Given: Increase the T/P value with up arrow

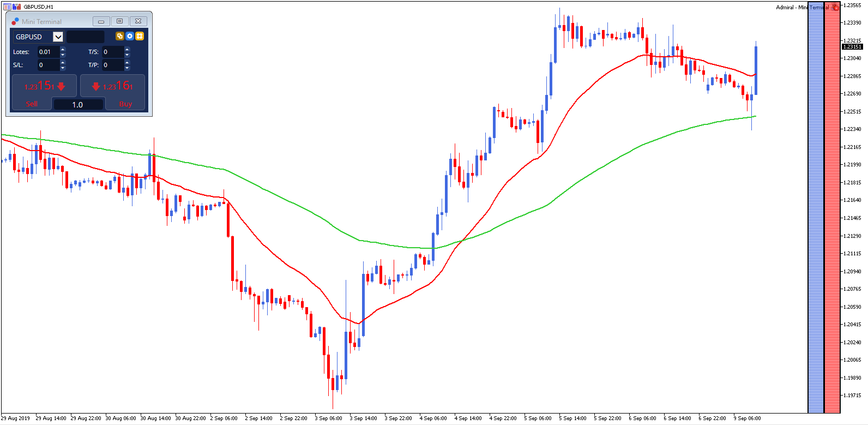Looking at the screenshot, I should [x=127, y=62].
